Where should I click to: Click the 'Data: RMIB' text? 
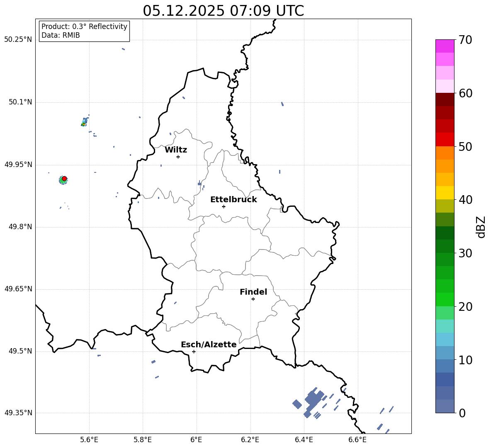click(61, 35)
